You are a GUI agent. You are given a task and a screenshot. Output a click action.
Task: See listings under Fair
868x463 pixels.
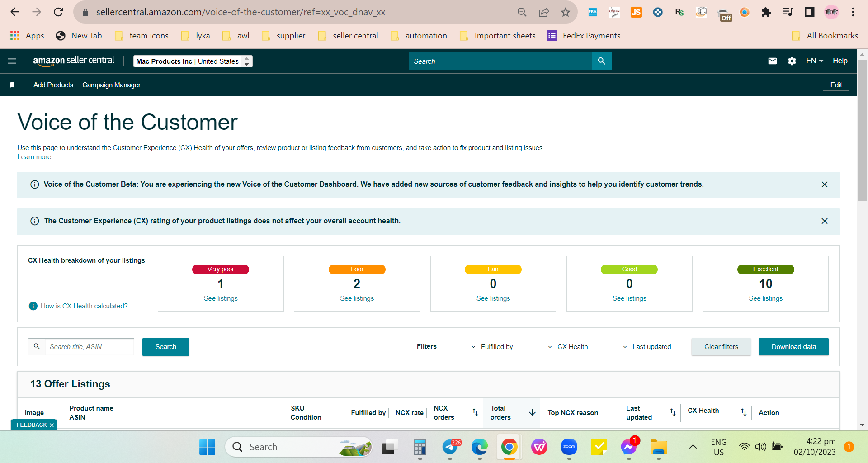click(x=493, y=298)
